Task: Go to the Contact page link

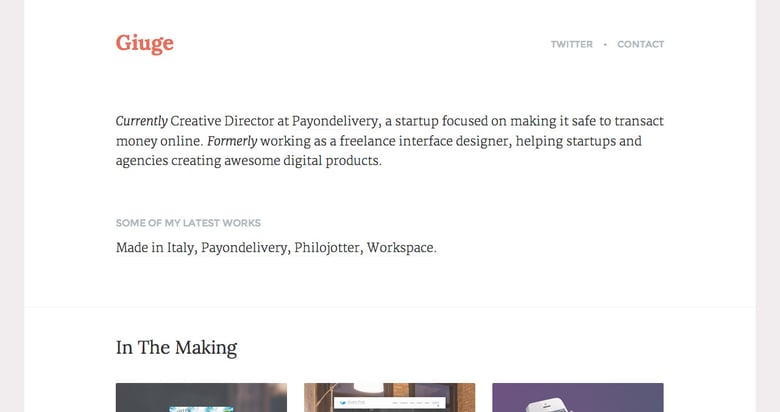Action: click(640, 44)
